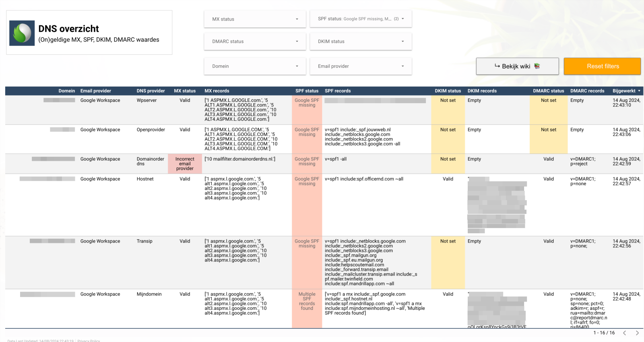
Task: Click the DMARC records column header
Action: pos(587,91)
